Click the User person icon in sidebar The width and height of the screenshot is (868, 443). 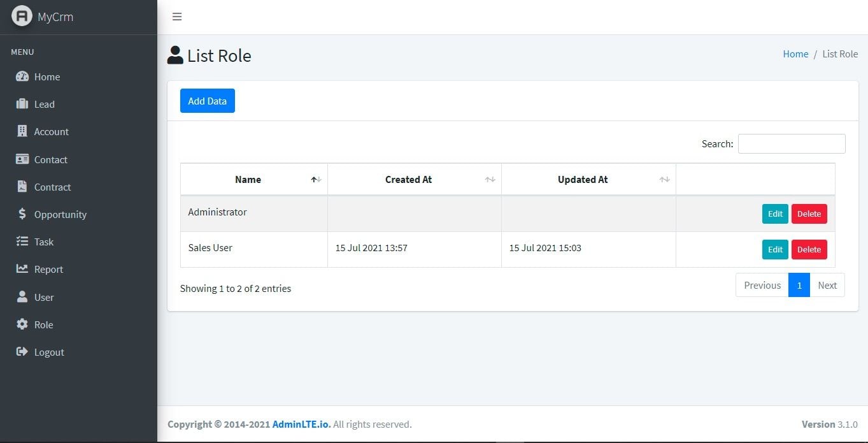22,297
